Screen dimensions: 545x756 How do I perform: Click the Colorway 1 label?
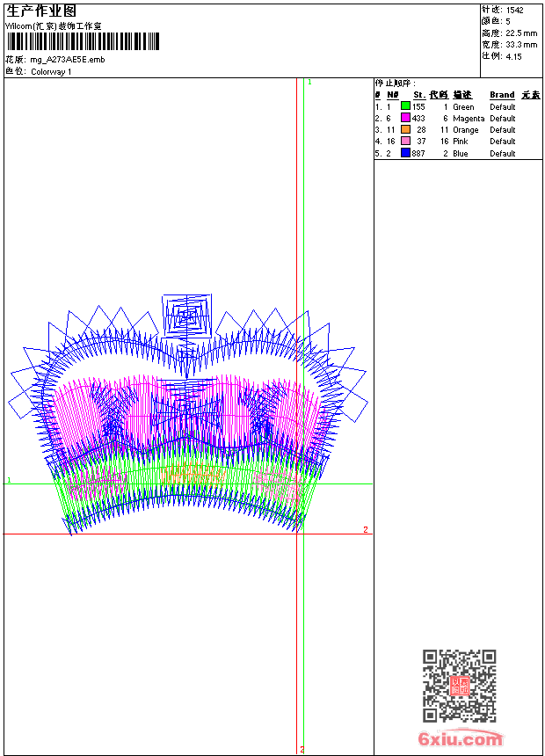coord(51,71)
